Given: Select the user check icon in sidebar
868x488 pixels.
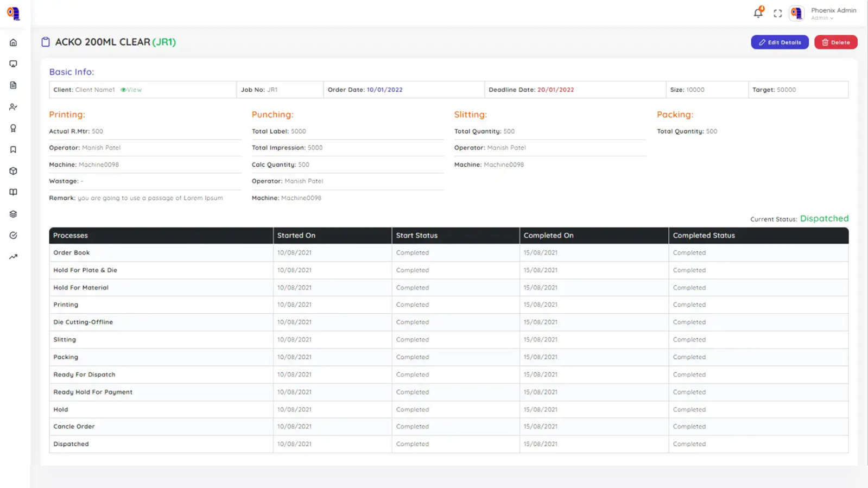Looking at the screenshot, I should tap(13, 107).
